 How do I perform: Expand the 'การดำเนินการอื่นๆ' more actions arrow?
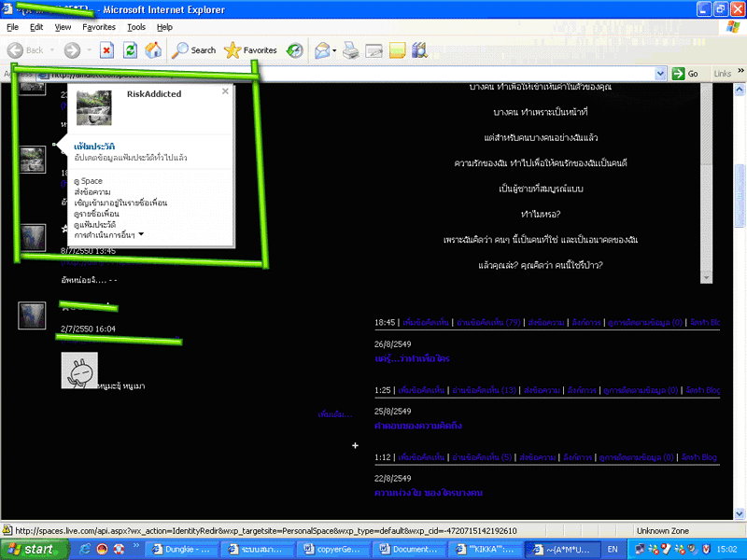pyautogui.click(x=142, y=234)
